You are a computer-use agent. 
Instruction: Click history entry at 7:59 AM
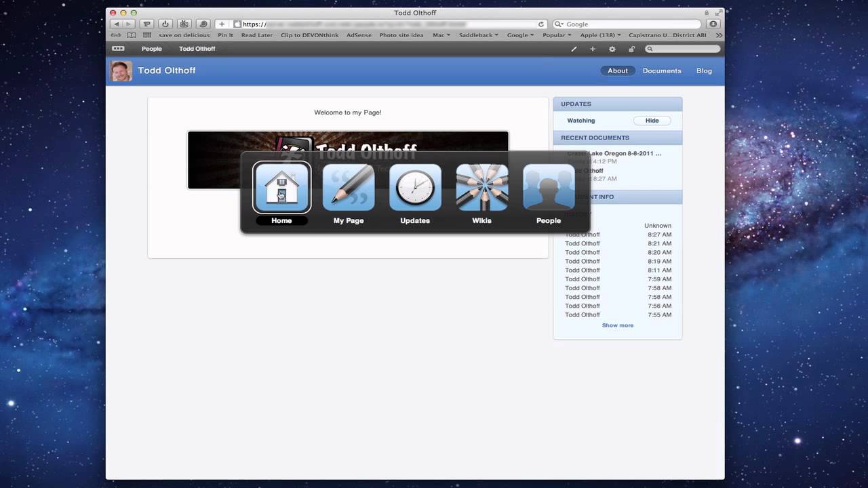[x=618, y=279]
